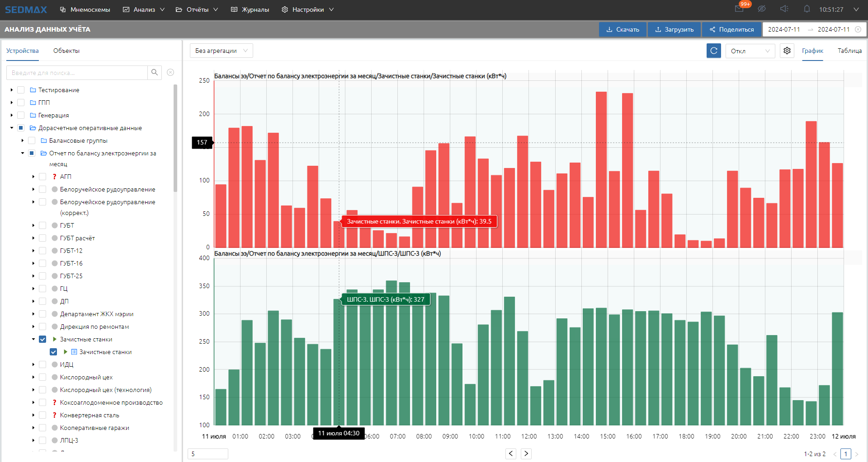868x462 pixels.
Task: Open chart settings gear icon
Action: 787,51
